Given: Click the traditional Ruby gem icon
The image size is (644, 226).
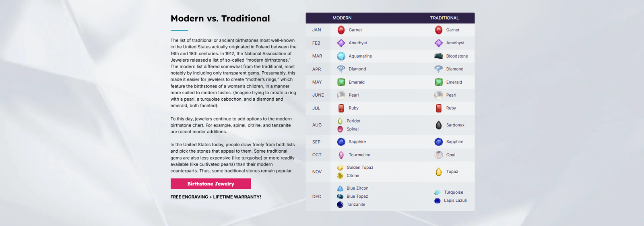Looking at the screenshot, I should point(439,108).
